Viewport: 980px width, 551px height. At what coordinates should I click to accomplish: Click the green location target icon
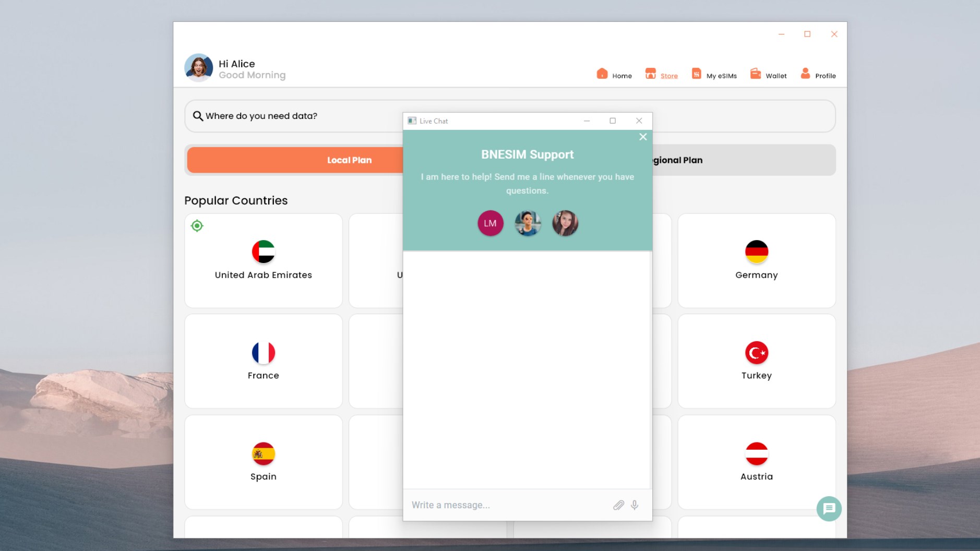[x=197, y=225]
